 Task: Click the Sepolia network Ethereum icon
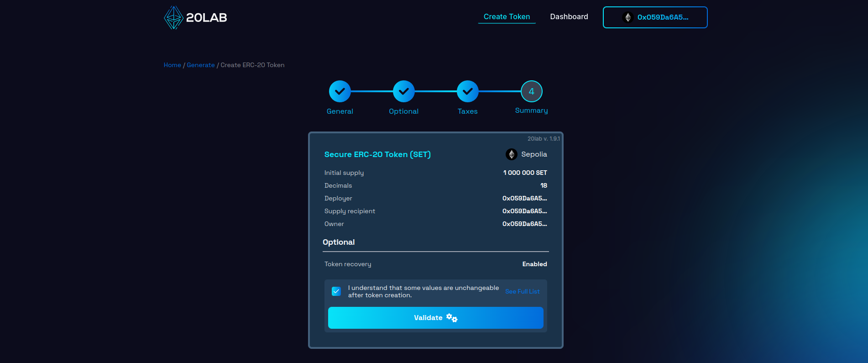pyautogui.click(x=511, y=154)
